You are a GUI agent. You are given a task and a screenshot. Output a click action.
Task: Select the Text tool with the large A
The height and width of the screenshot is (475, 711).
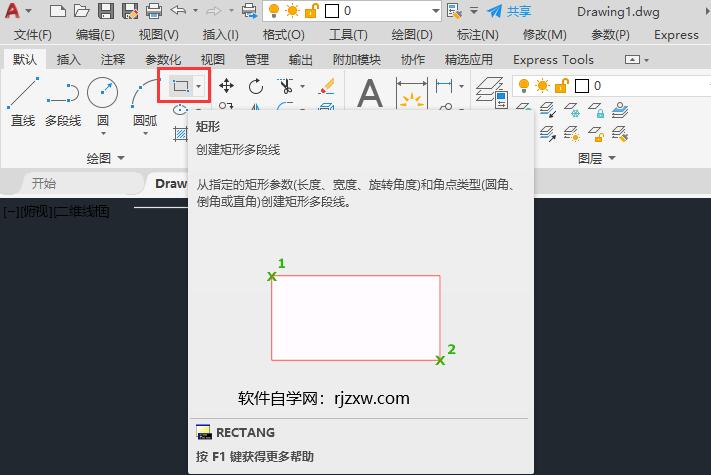370,93
